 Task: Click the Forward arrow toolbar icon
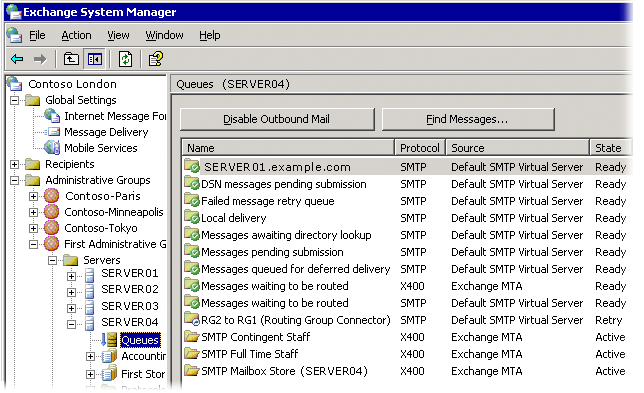click(x=40, y=60)
